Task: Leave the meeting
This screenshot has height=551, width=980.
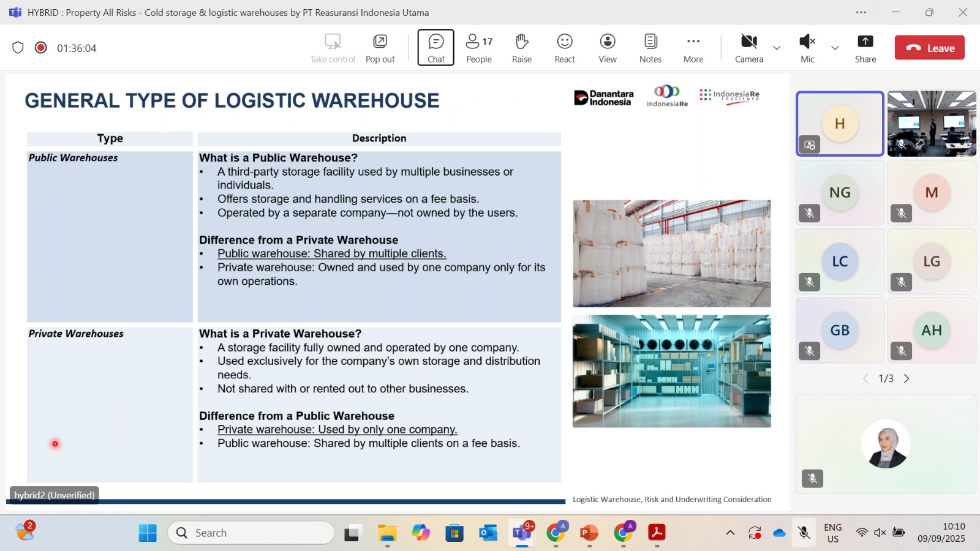Action: coord(929,48)
